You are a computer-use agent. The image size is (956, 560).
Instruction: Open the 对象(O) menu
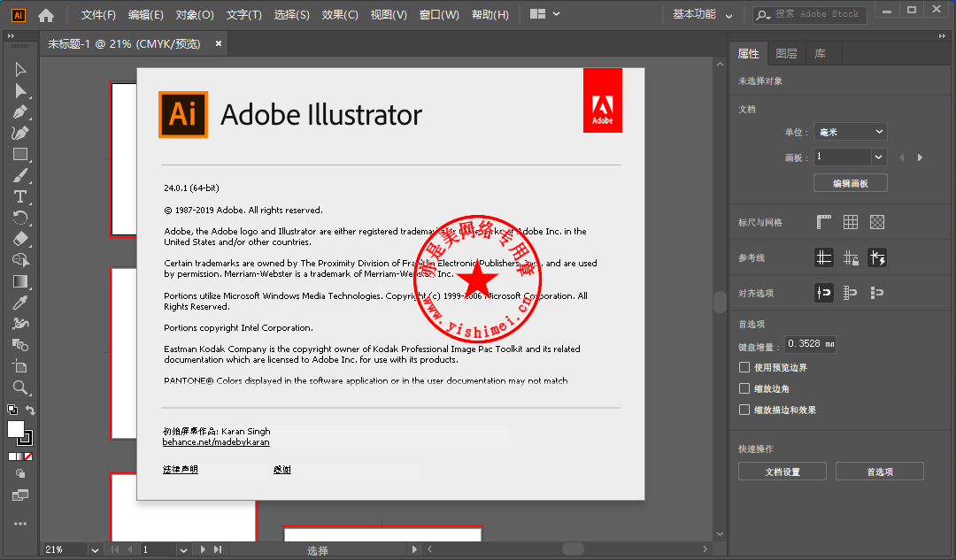pyautogui.click(x=195, y=15)
